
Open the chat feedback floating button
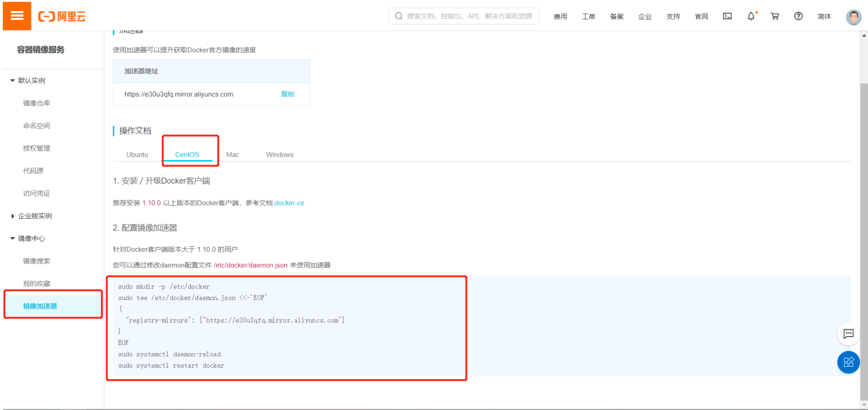tap(849, 334)
